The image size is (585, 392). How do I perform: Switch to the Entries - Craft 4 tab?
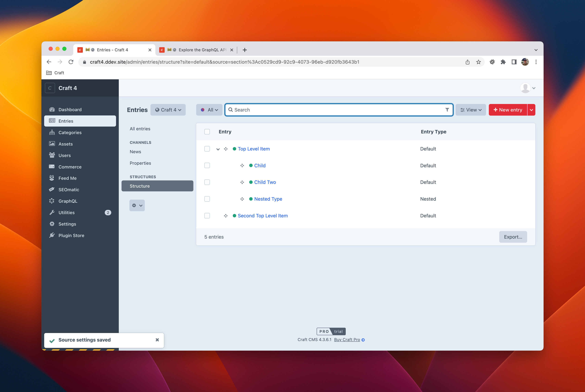115,50
